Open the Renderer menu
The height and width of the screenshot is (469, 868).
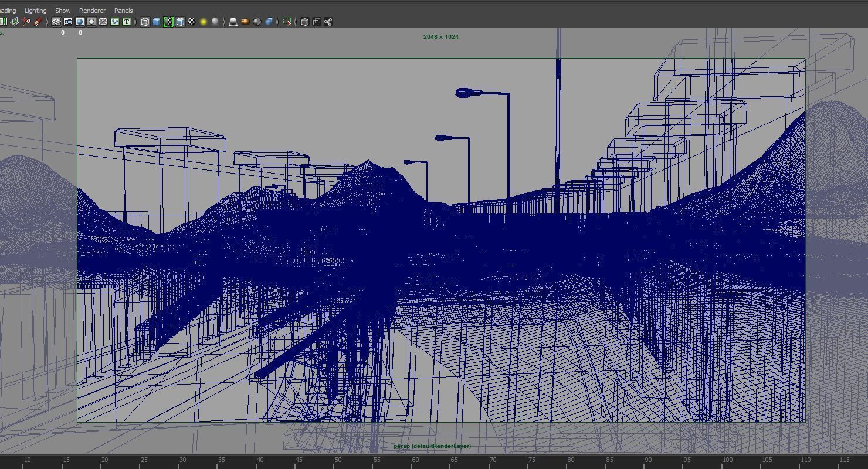[92, 11]
